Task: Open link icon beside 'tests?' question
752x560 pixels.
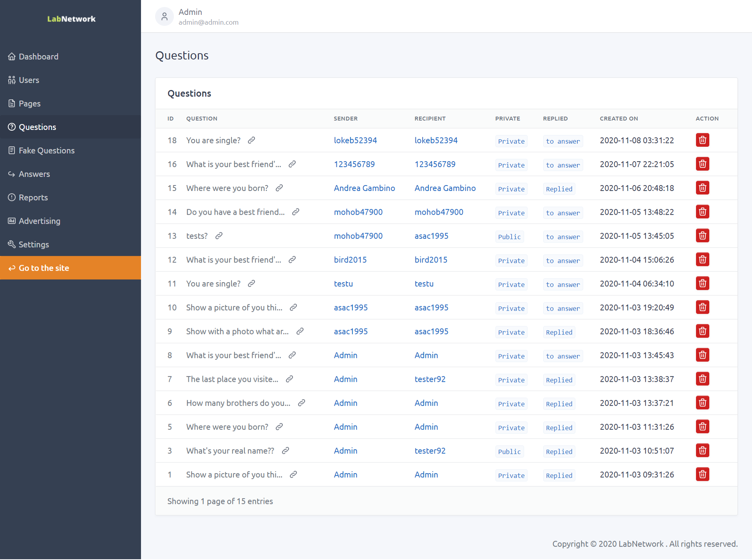Action: 219,236
